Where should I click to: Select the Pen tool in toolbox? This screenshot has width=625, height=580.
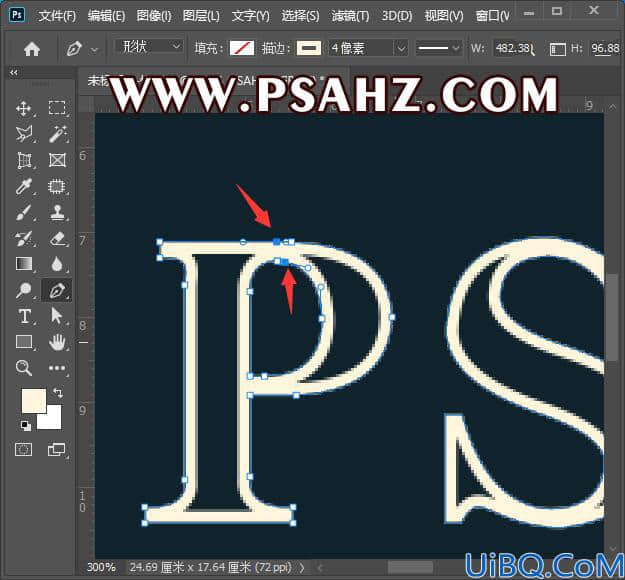pos(57,290)
